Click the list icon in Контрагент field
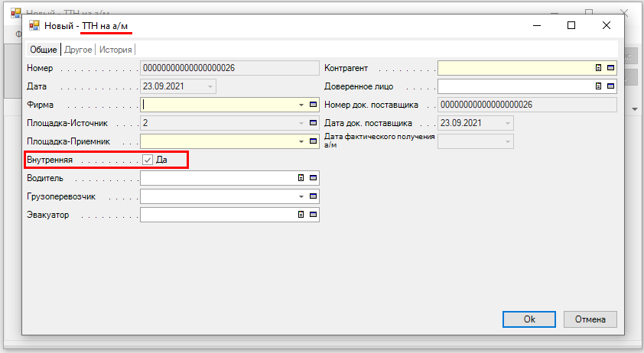Viewport: 644px width, 353px height. tap(599, 68)
